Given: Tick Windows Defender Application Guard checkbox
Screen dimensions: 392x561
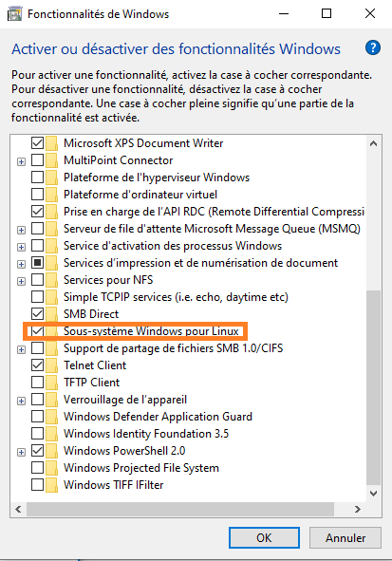Looking at the screenshot, I should tap(38, 417).
